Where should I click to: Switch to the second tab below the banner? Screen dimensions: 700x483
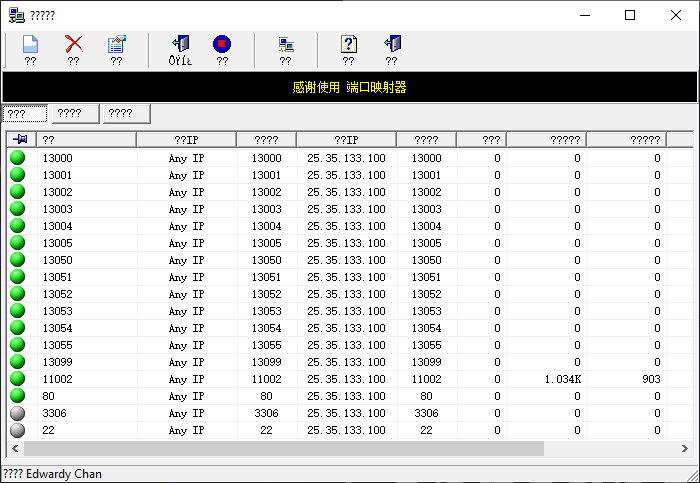click(x=75, y=114)
